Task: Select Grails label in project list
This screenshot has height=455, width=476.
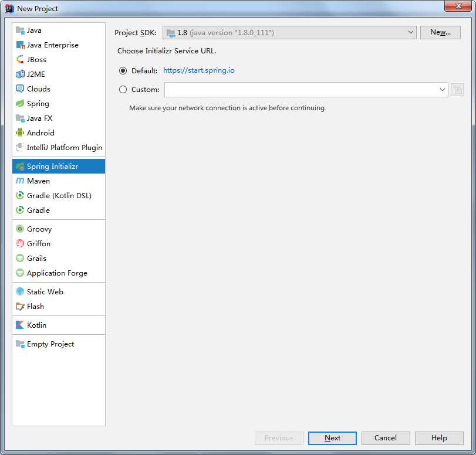Action: coord(37,258)
